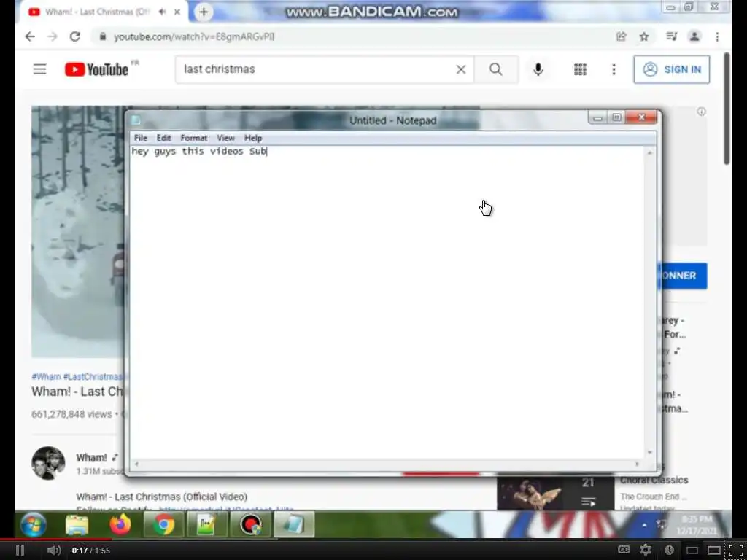This screenshot has height=560, width=747.
Task: Click the ad info icon
Action: tap(701, 112)
